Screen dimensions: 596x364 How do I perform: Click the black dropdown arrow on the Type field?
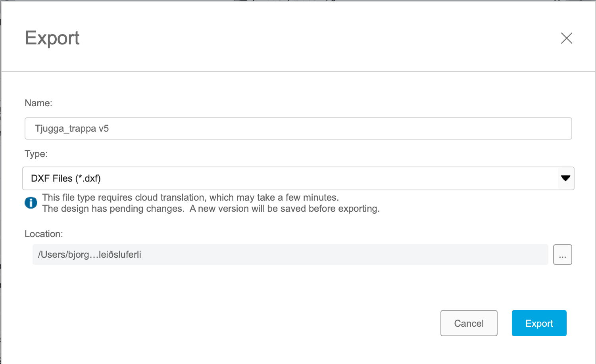[x=565, y=178]
